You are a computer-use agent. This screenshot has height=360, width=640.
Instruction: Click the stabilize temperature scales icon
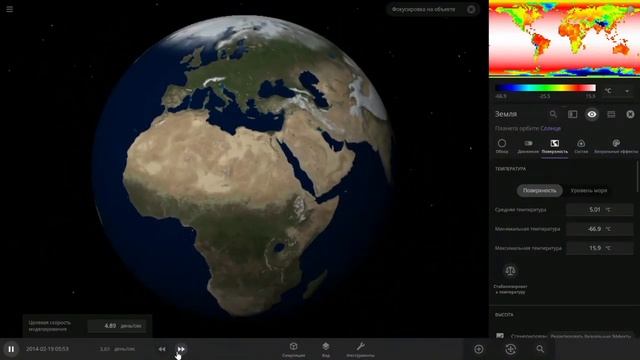tap(510, 271)
